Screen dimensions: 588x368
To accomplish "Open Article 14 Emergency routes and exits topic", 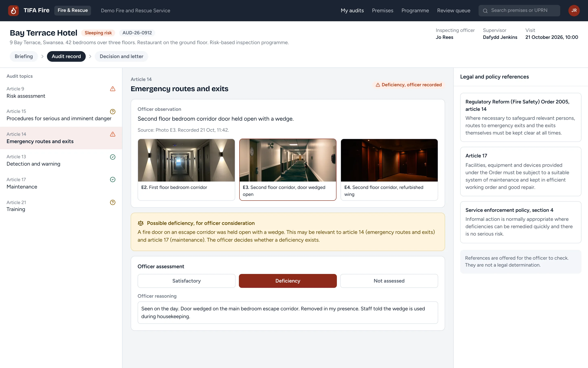I will [61, 138].
